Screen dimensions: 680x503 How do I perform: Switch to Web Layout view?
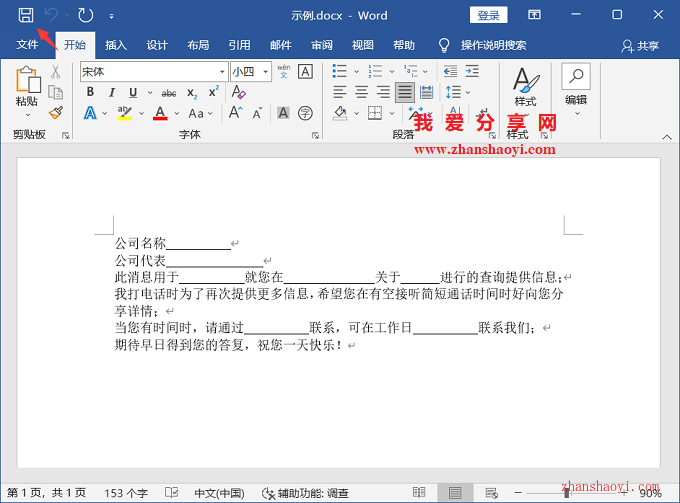coord(491,493)
